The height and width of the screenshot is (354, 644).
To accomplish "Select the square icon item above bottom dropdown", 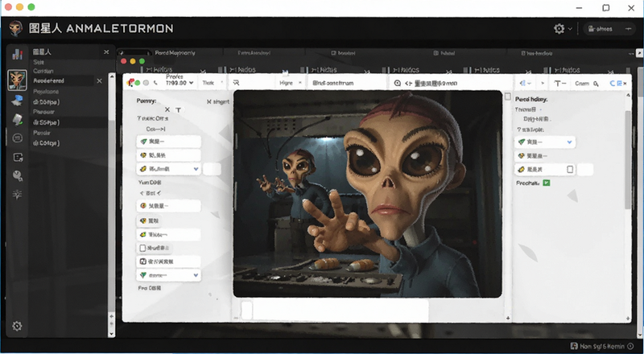I will click(169, 261).
